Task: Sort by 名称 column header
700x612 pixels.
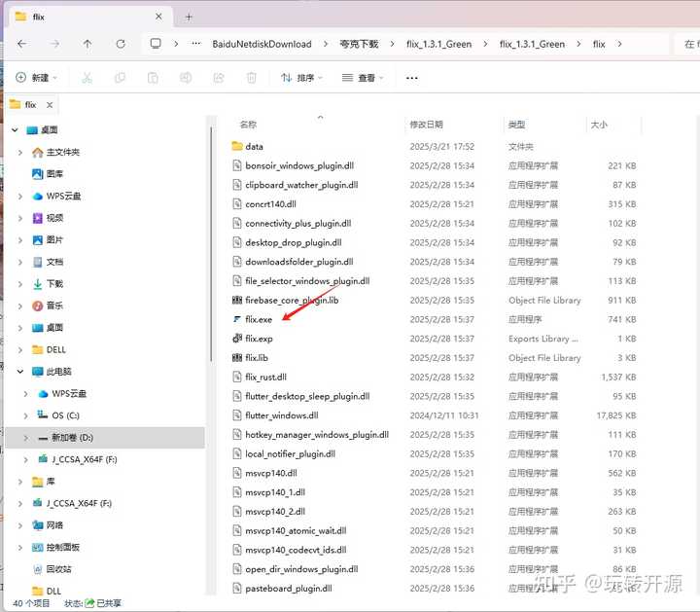Action: (x=248, y=125)
